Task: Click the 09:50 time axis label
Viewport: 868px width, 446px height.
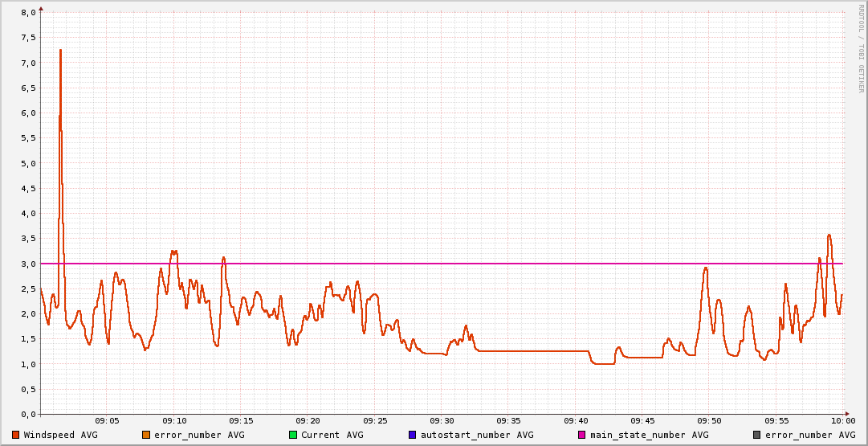Action: (x=709, y=420)
